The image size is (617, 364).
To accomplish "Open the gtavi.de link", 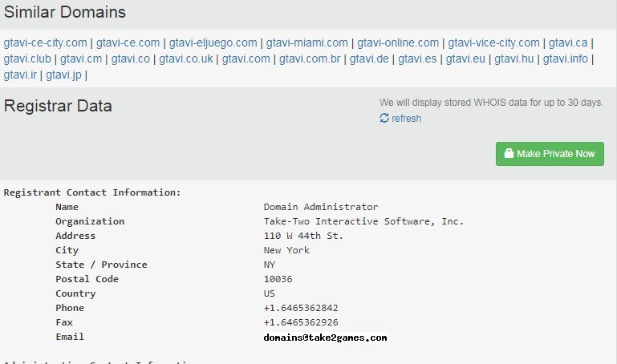I will pos(369,59).
